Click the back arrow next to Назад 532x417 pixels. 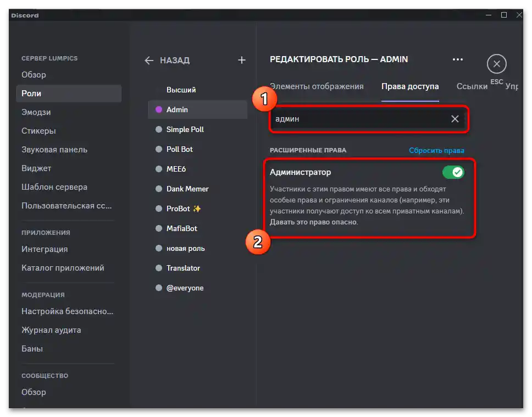pyautogui.click(x=149, y=61)
